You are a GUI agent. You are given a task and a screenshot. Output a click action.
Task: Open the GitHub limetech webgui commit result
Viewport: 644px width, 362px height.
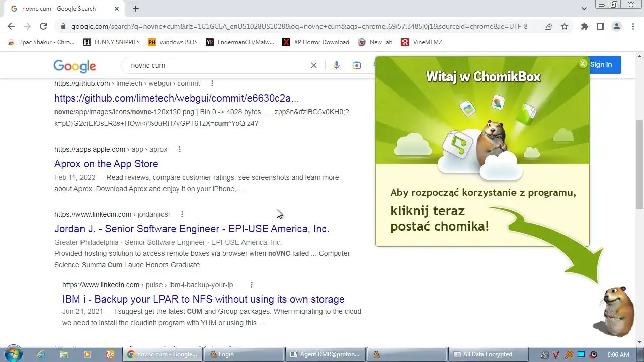point(177,98)
